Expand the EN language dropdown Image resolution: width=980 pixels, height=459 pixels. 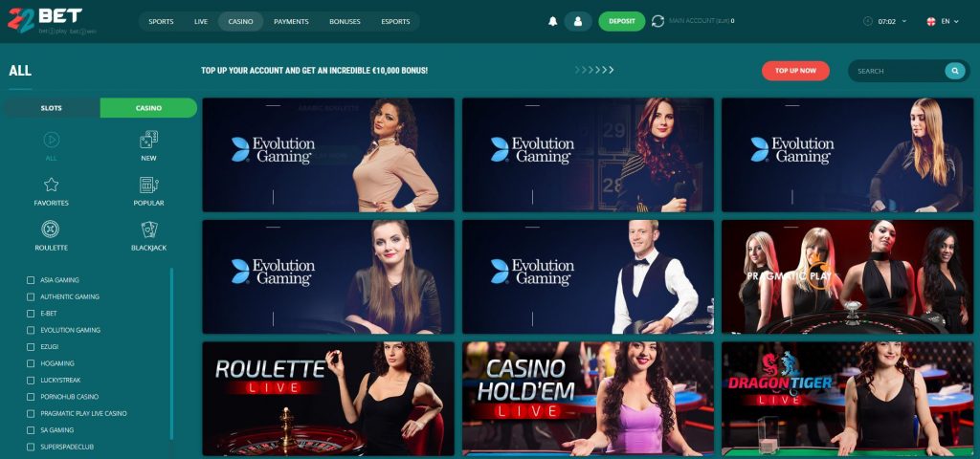[x=943, y=21]
